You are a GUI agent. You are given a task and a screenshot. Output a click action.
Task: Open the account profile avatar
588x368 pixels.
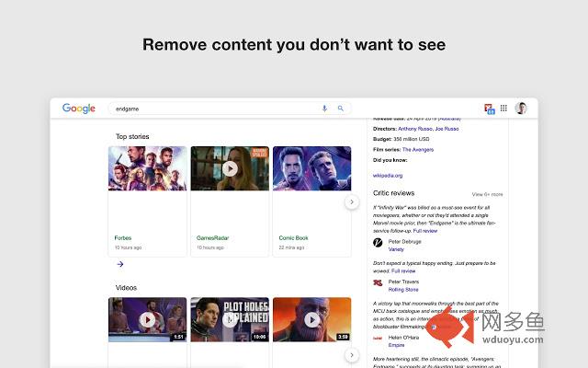521,109
